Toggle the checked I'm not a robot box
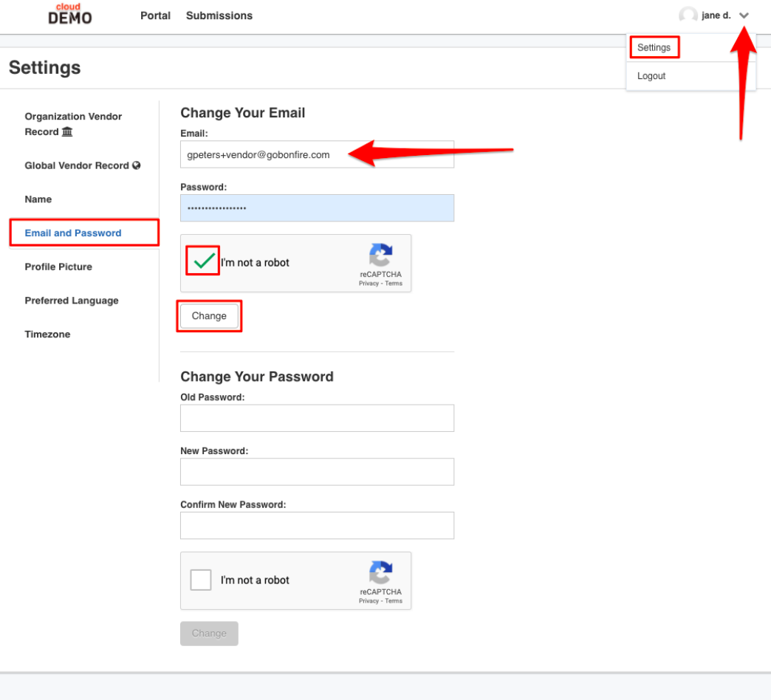 click(x=203, y=261)
